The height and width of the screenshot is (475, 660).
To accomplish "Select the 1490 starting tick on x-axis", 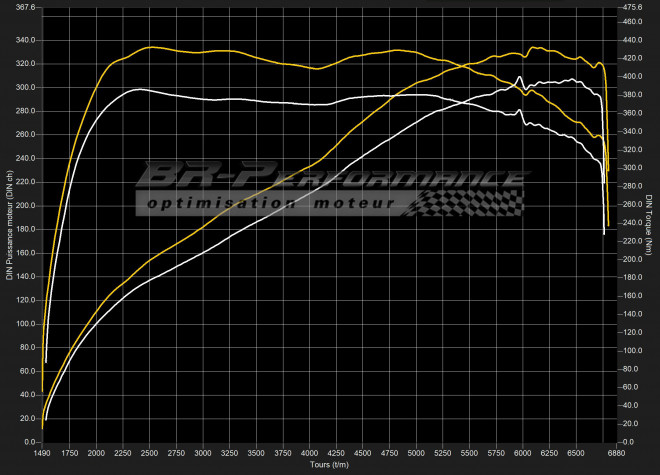I will [44, 453].
